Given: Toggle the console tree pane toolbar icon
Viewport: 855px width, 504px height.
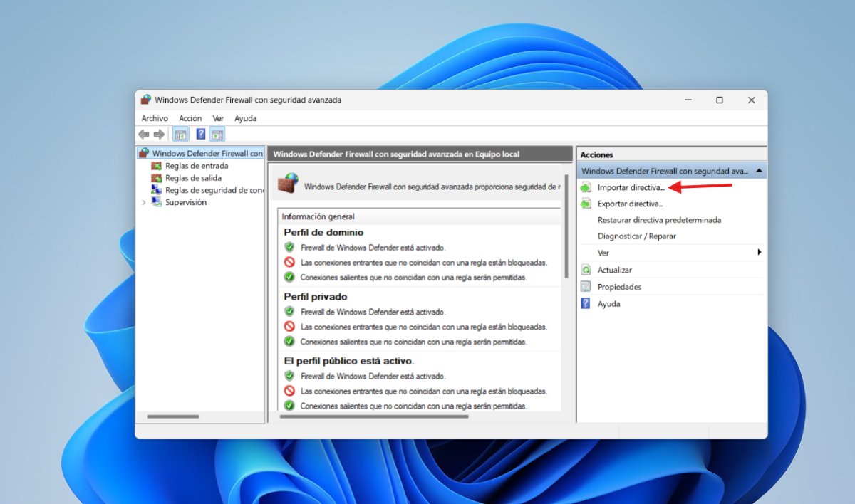Looking at the screenshot, I should pos(181,134).
